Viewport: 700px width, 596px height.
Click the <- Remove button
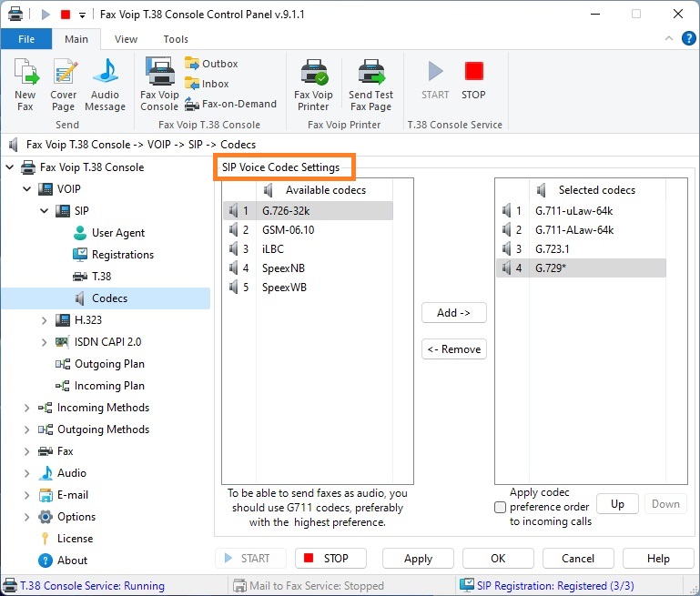453,349
